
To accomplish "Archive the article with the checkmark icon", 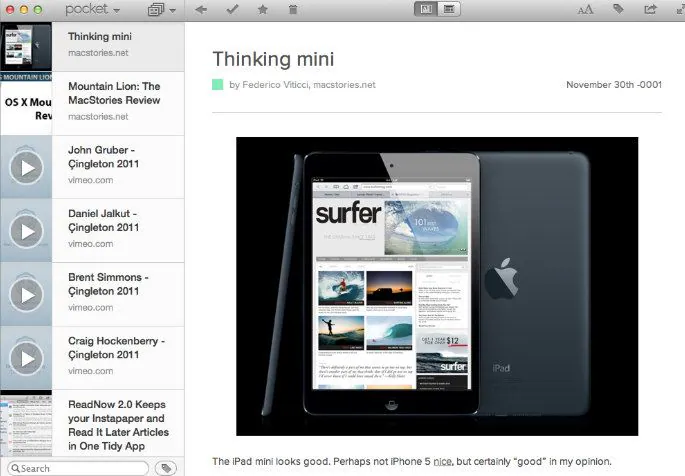I will point(232,9).
